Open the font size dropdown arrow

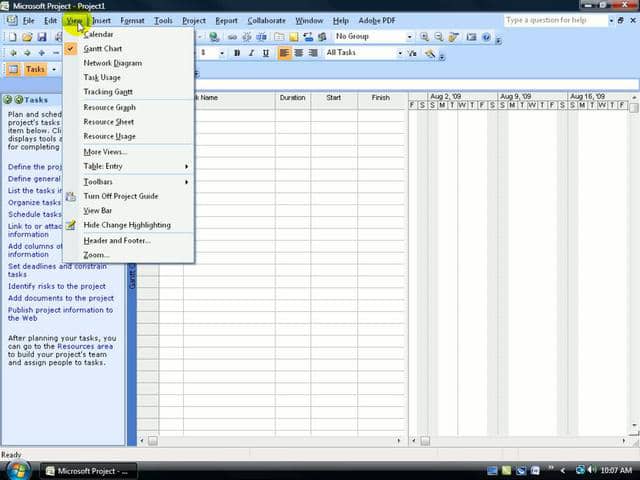[x=222, y=53]
